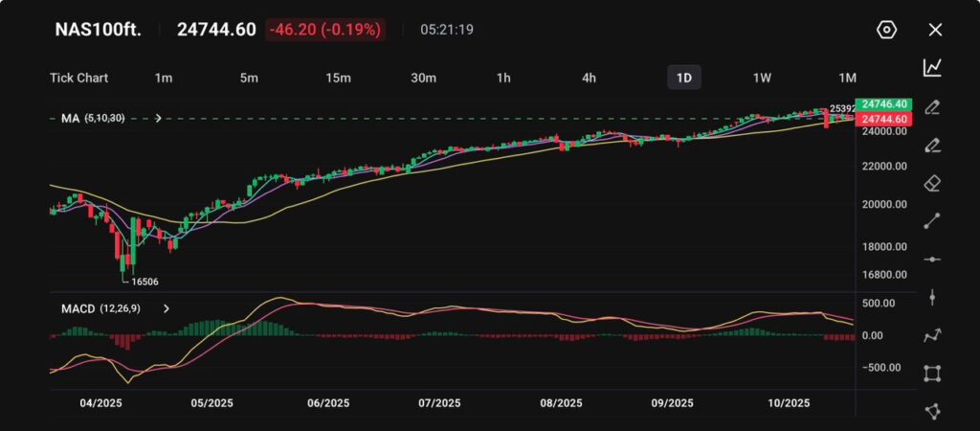
Task: Close the chart with the X
Action: (935, 30)
